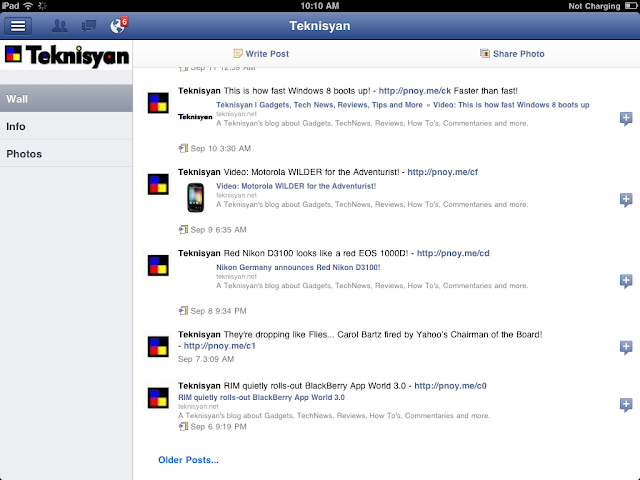Tap Wi-Fi icon in status bar
This screenshot has width=640, height=480.
28,6
